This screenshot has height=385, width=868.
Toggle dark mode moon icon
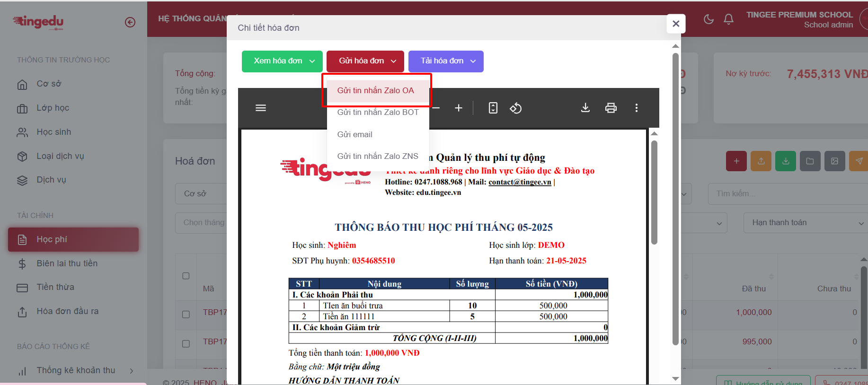709,19
